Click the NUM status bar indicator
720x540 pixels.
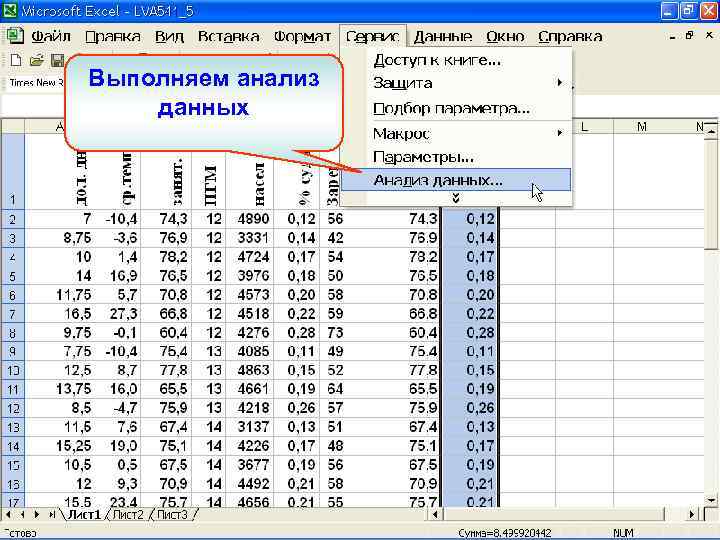pos(623,533)
